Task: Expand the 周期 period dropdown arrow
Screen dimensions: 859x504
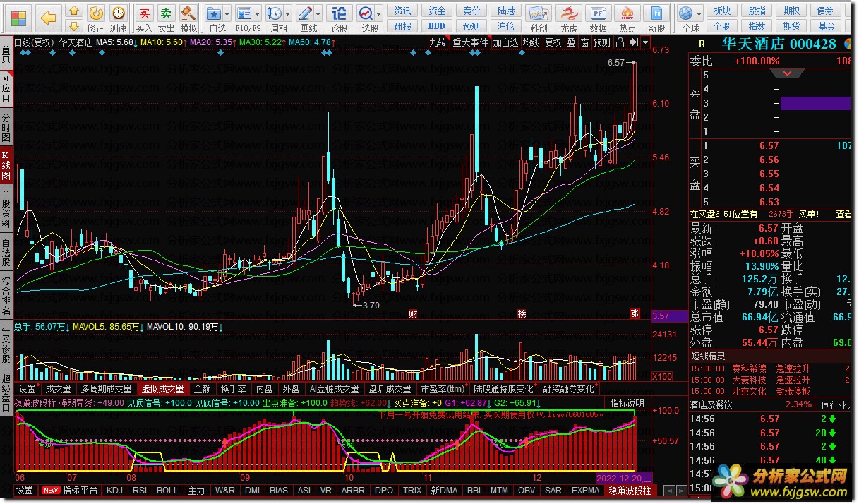Action: pyautogui.click(x=287, y=14)
